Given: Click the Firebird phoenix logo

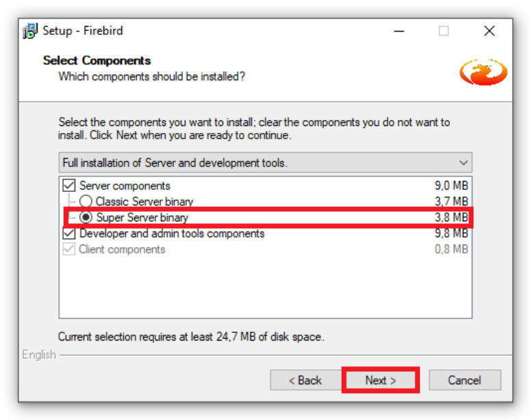Looking at the screenshot, I should (483, 71).
